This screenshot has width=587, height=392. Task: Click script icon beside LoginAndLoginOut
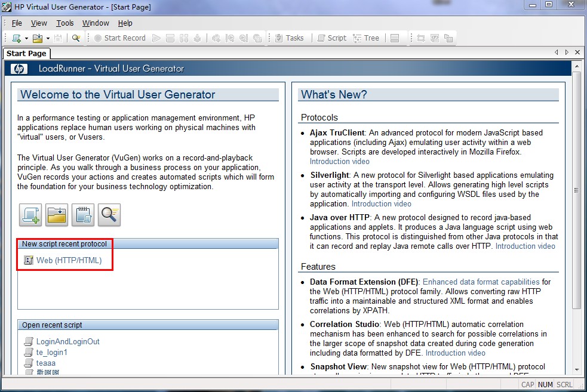click(29, 341)
